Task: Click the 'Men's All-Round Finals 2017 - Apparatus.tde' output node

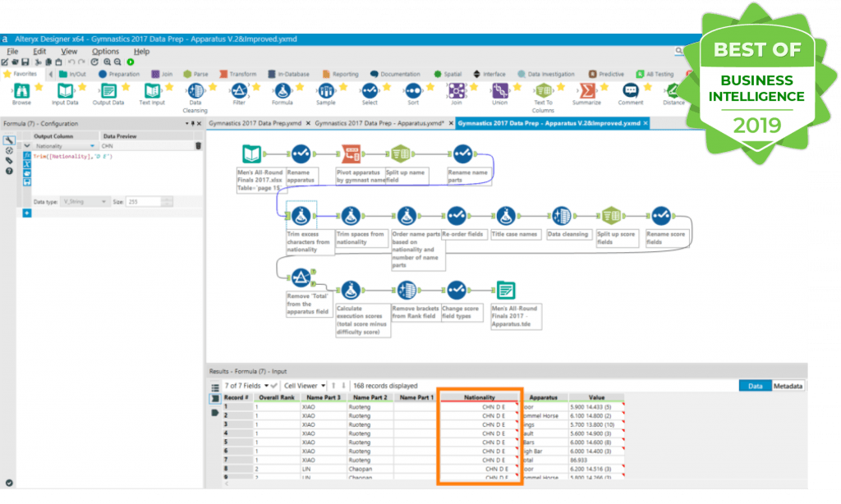Action: pos(505,290)
